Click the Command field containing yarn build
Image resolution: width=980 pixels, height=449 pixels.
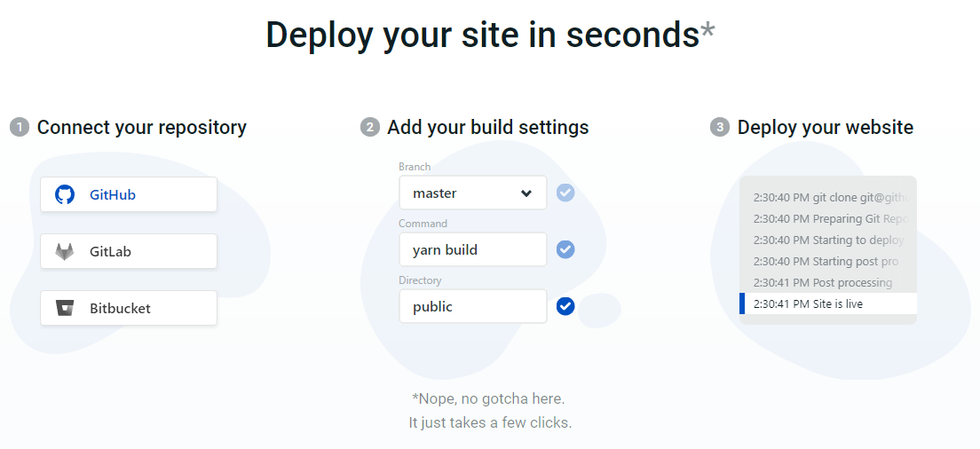pos(472,249)
